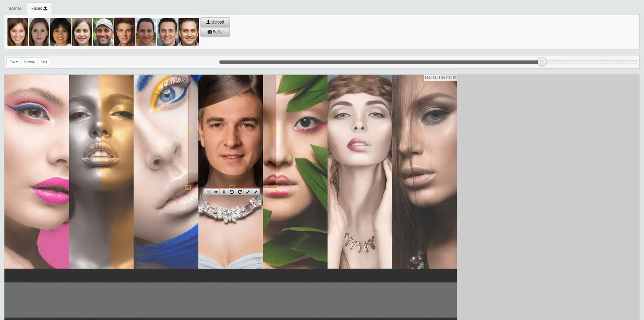Click the red-bordered selected face thumbnail

point(125,32)
